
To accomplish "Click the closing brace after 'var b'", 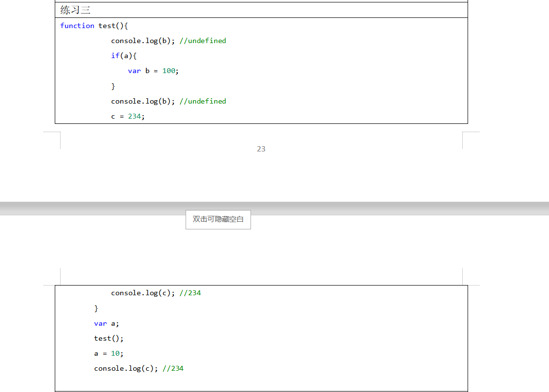I will pyautogui.click(x=113, y=86).
